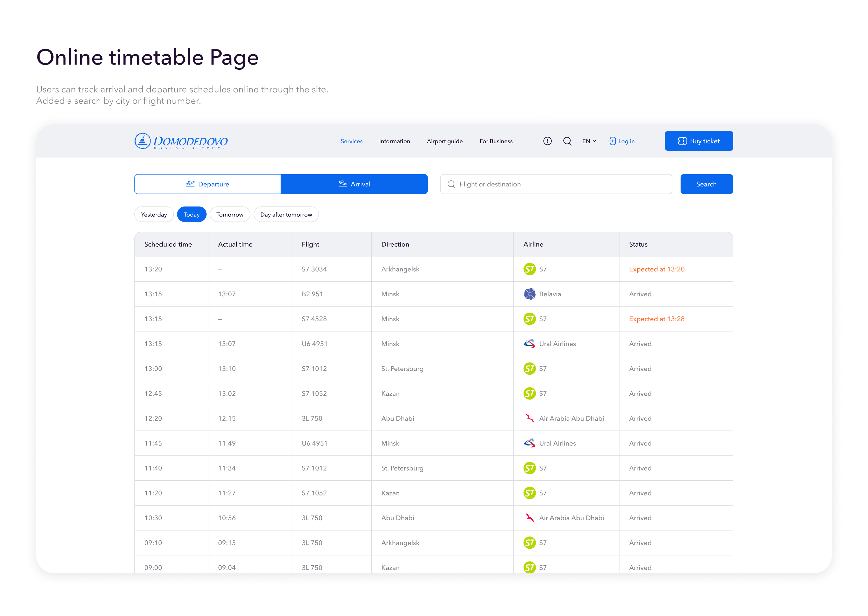Open the Services navigation menu
Screen dimensions: 868x616
click(x=351, y=141)
